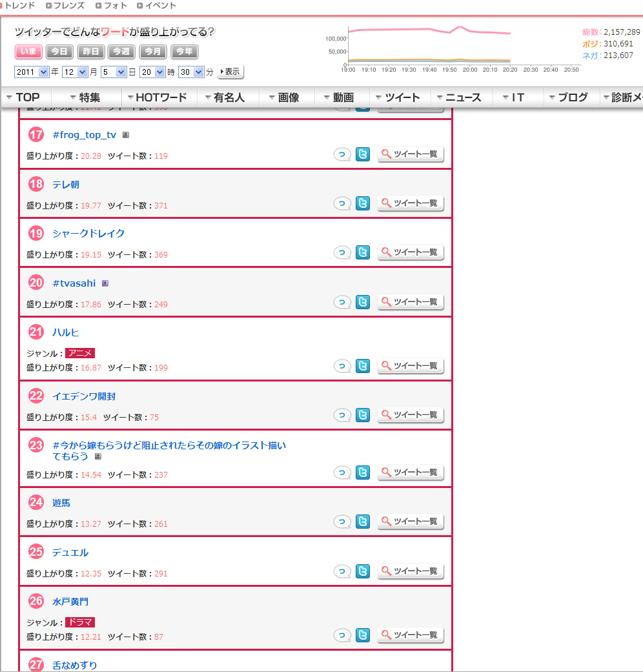Viewport: 643px width, 672px height.
Task: Click Twitter icon for #tvasahi row
Action: pyautogui.click(x=363, y=302)
